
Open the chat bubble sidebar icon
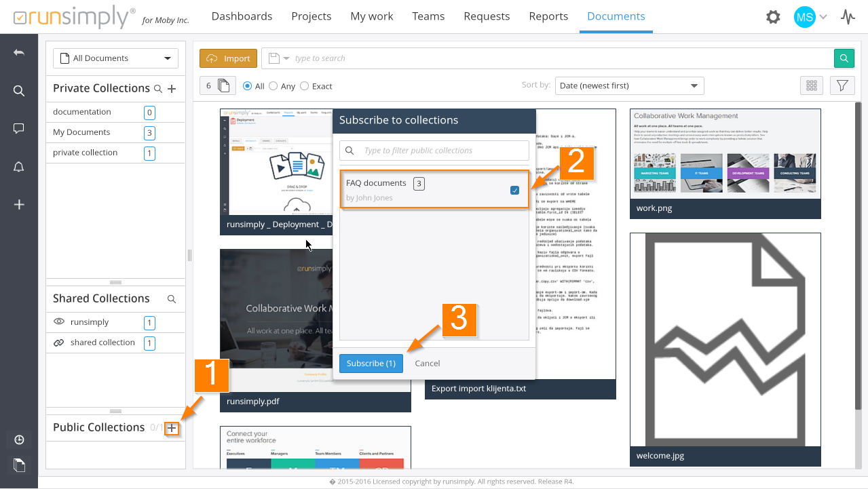coord(19,129)
